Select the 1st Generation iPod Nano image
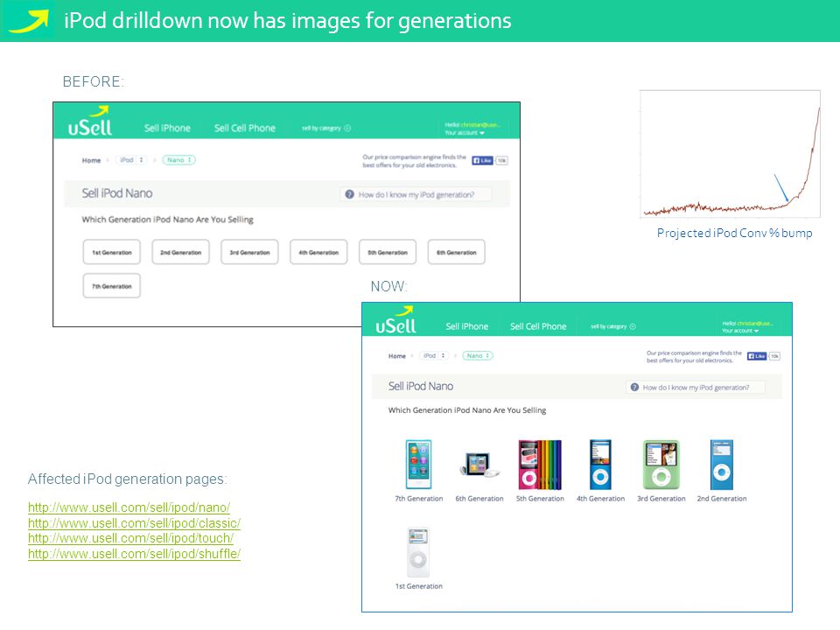 click(418, 552)
